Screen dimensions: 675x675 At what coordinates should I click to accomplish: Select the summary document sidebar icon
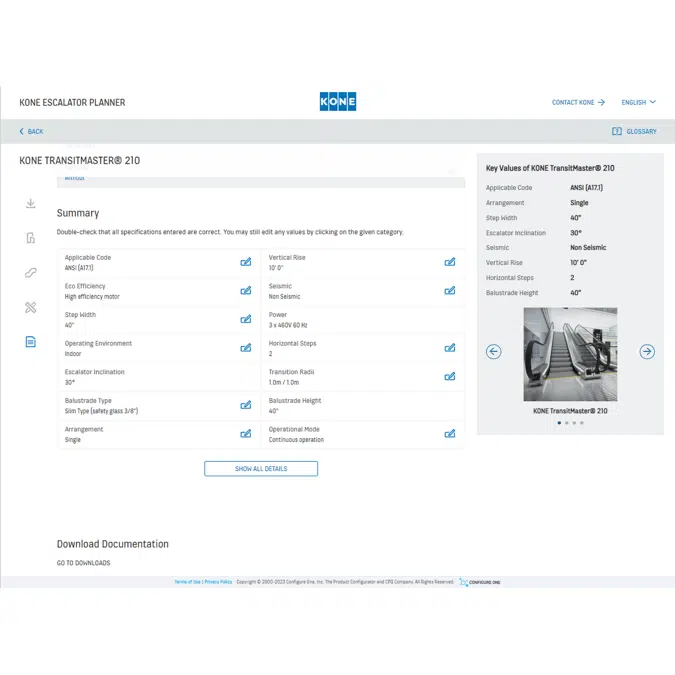(x=31, y=342)
